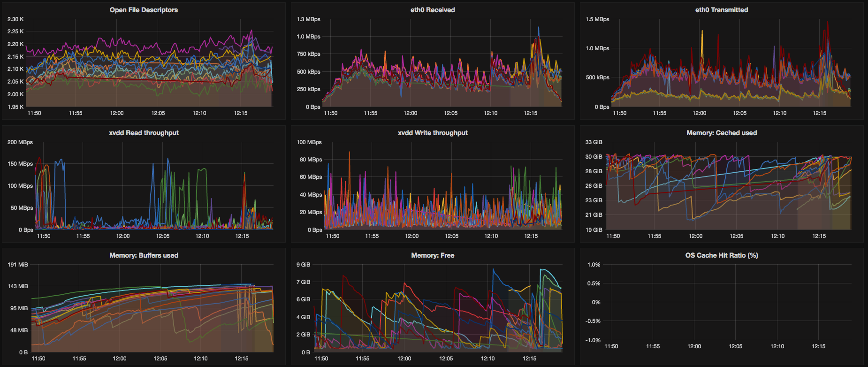
Task: Open the eth0 Received panel title menu
Action: [x=433, y=10]
